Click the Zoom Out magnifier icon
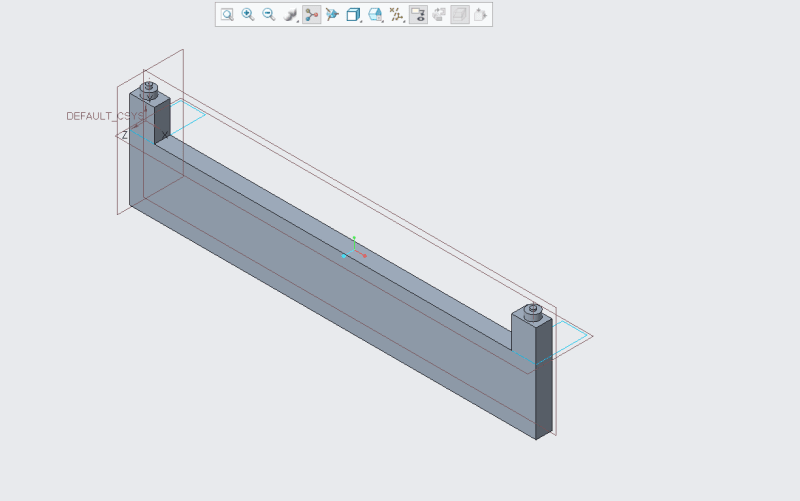The image size is (800, 501). click(269, 14)
